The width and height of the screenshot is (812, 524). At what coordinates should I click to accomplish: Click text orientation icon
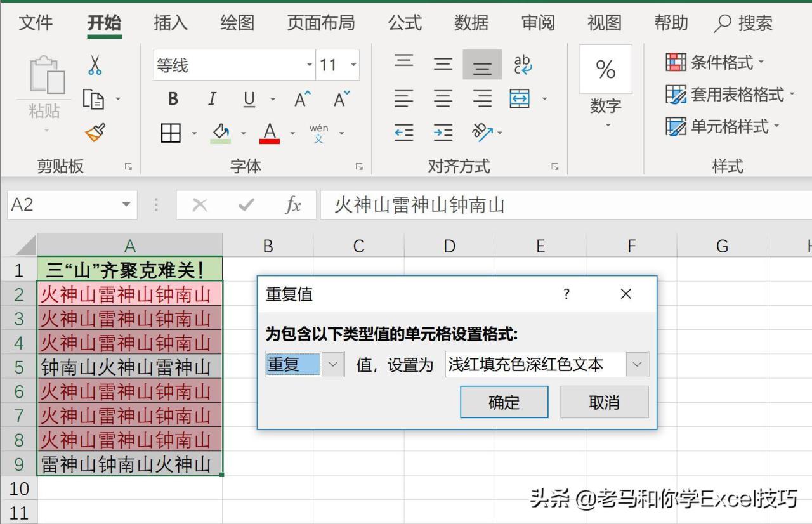pyautogui.click(x=483, y=133)
